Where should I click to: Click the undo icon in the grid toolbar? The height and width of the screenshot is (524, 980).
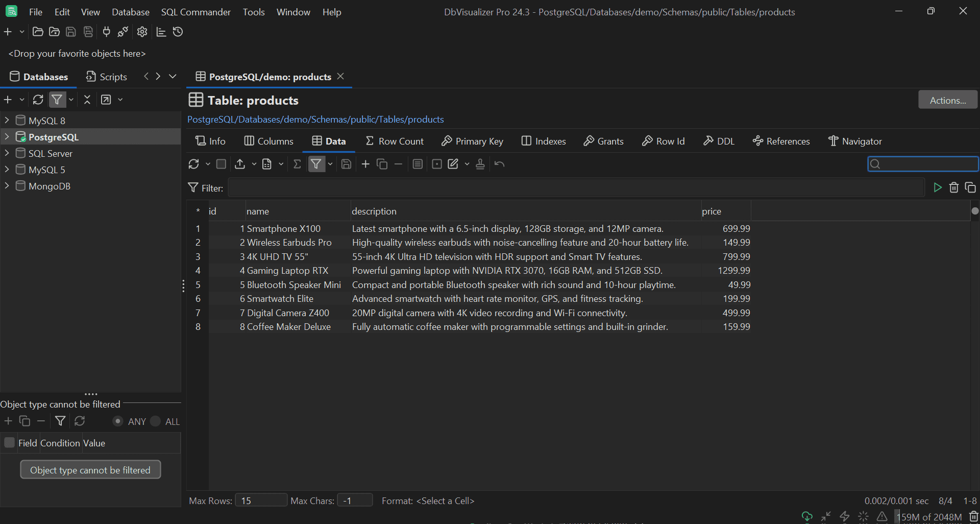click(x=499, y=164)
